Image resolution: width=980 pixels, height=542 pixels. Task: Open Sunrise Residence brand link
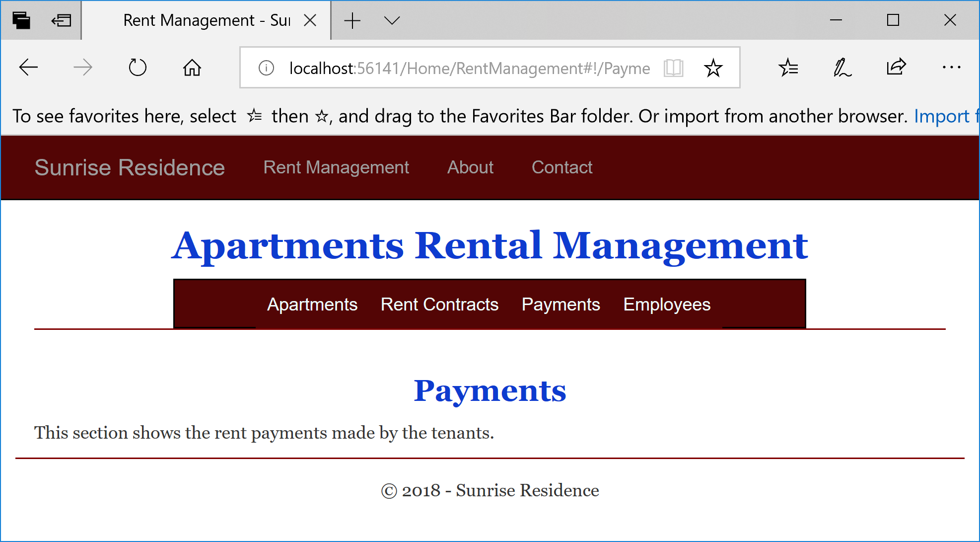pyautogui.click(x=130, y=167)
